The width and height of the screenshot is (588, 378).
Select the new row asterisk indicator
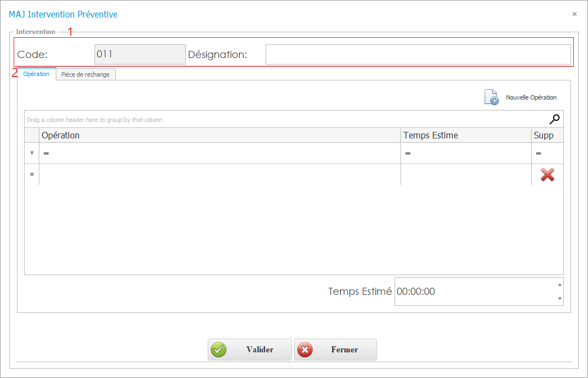tap(32, 175)
